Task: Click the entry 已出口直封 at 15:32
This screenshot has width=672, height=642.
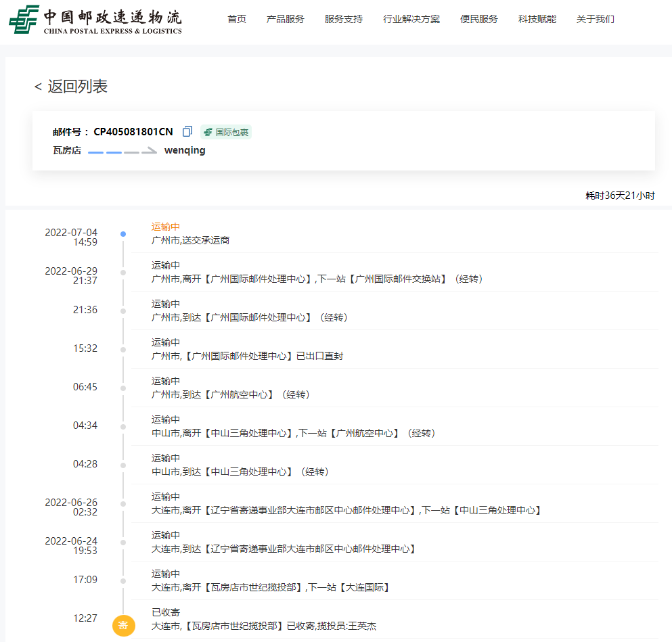Action: coord(247,356)
